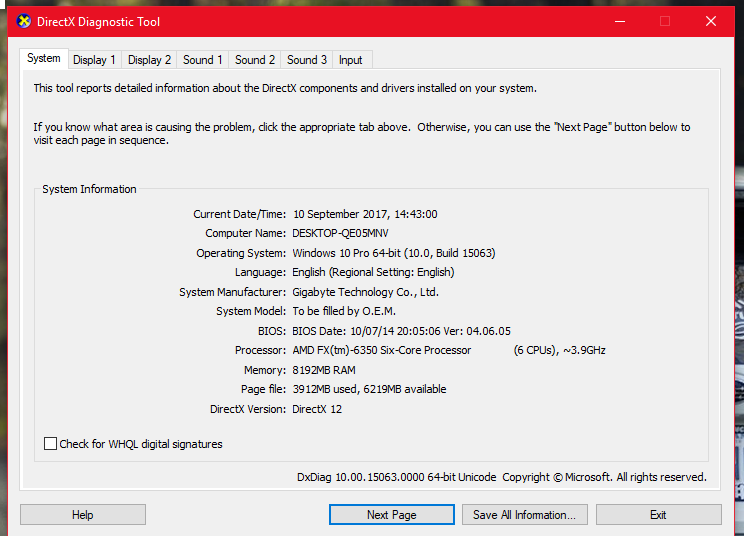The image size is (744, 536).
Task: Click the DxDiag 10.00.15063.0000 version text
Action: 397,477
